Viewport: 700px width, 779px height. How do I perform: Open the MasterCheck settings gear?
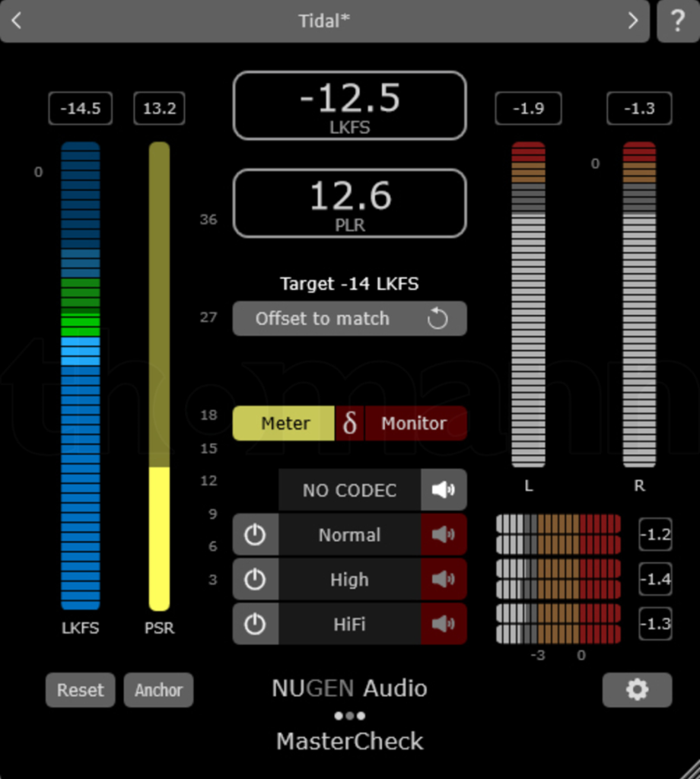638,690
